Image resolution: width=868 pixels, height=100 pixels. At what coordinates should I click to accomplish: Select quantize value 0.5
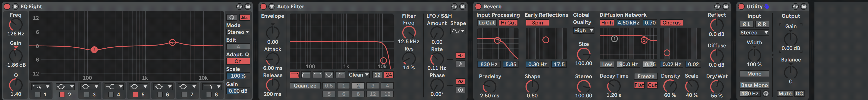[329, 86]
